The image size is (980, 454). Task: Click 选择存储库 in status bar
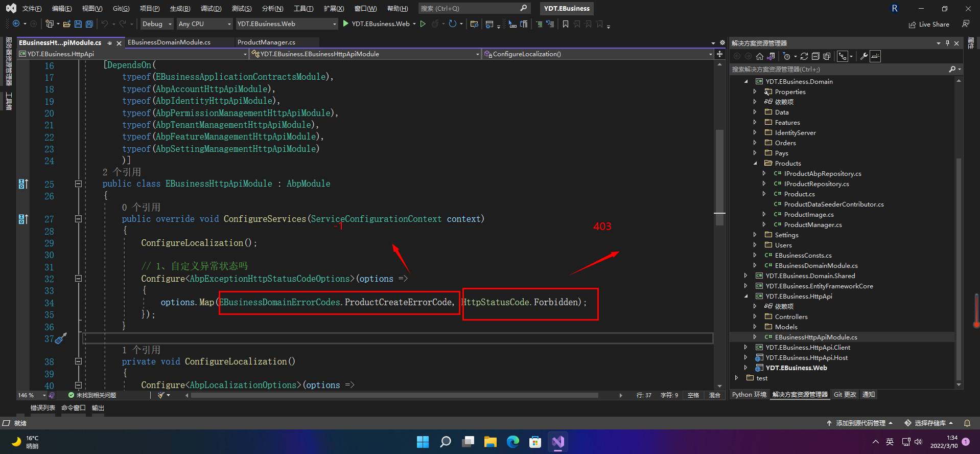(x=929, y=423)
